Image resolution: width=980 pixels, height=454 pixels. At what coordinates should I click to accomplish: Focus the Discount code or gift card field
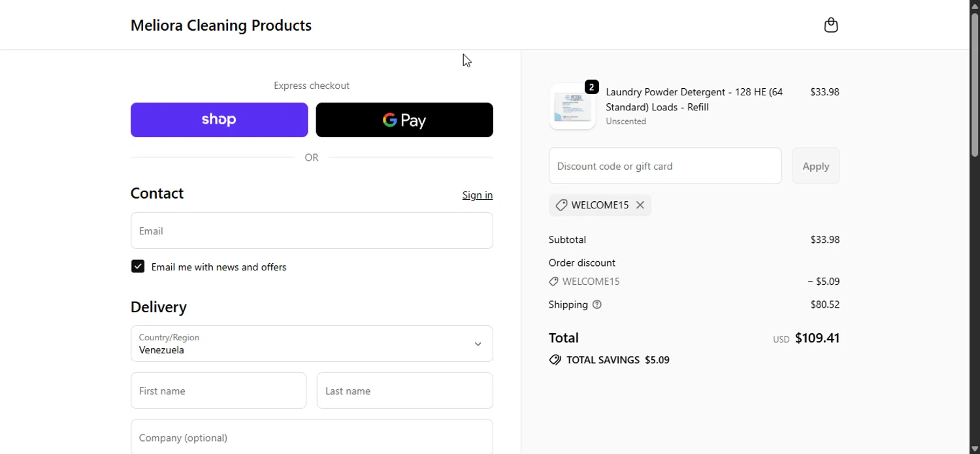click(x=665, y=166)
